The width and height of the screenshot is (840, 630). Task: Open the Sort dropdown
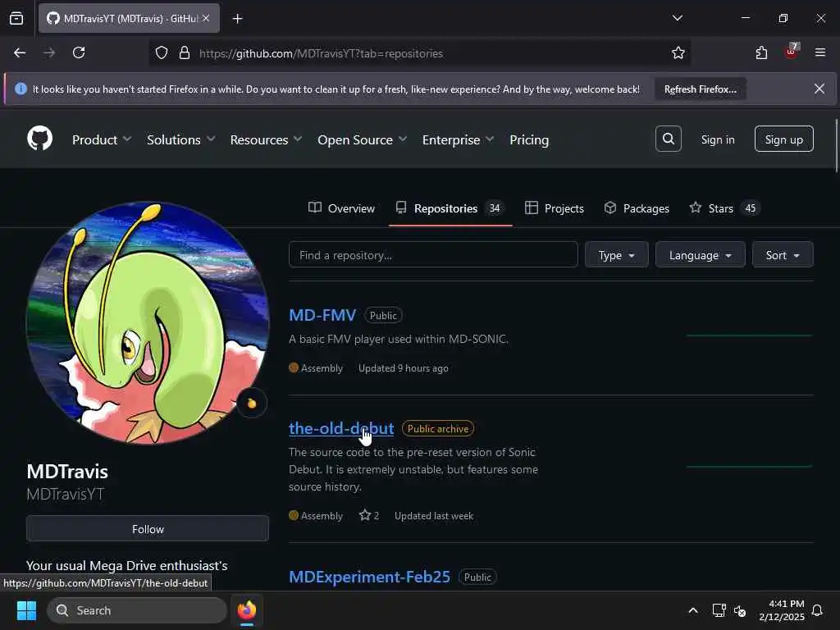click(x=783, y=255)
